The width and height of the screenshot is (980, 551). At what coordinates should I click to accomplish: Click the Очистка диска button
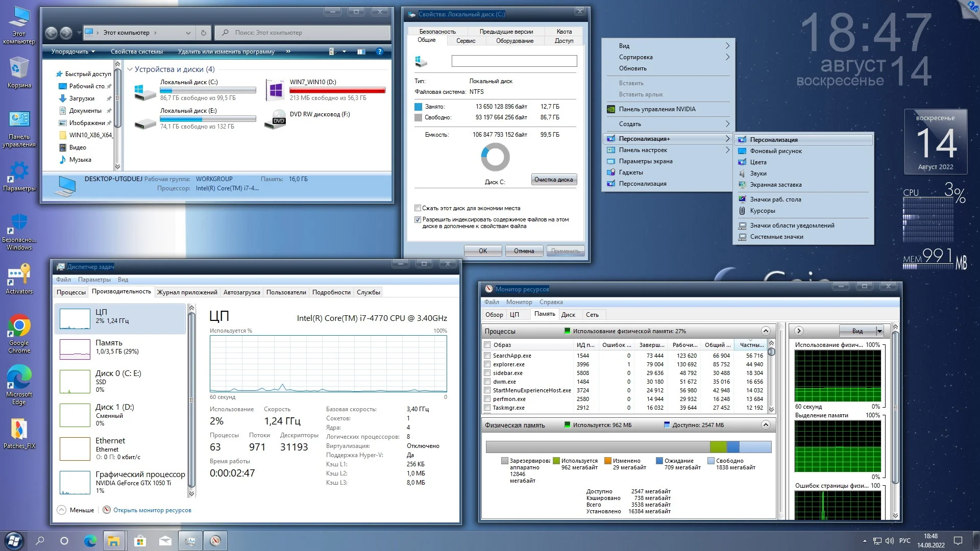point(554,180)
